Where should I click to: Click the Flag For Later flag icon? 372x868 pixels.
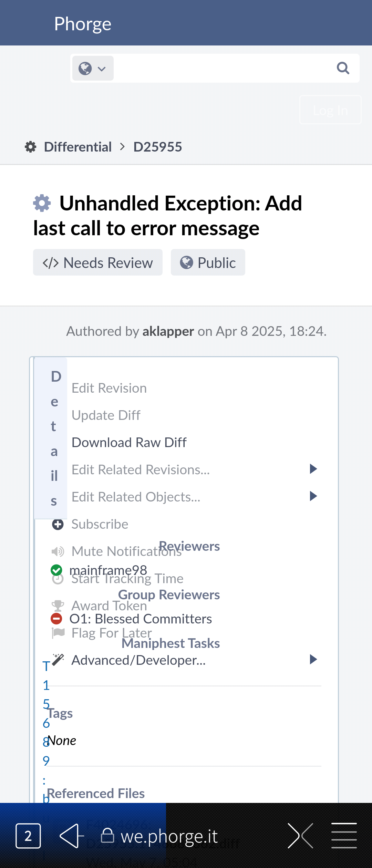(58, 633)
